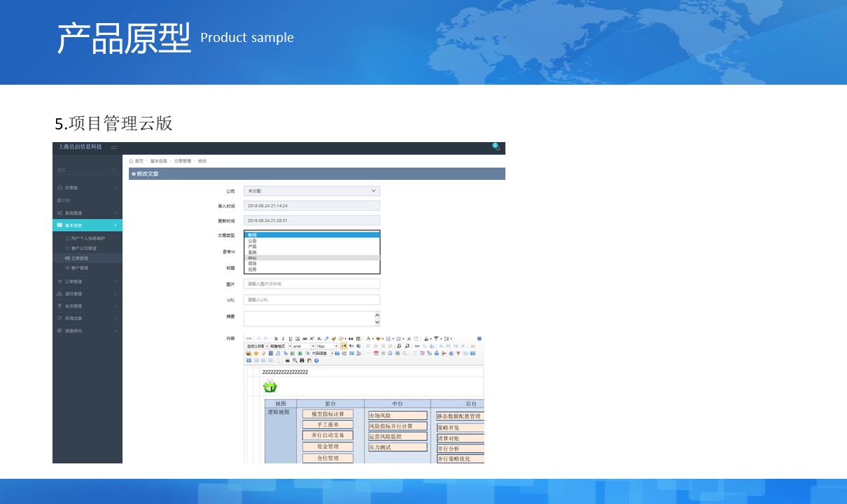The height and width of the screenshot is (504, 847).
Task: Open 用户个人信息维护 in sidebar submenu
Action: pyautogui.click(x=87, y=239)
